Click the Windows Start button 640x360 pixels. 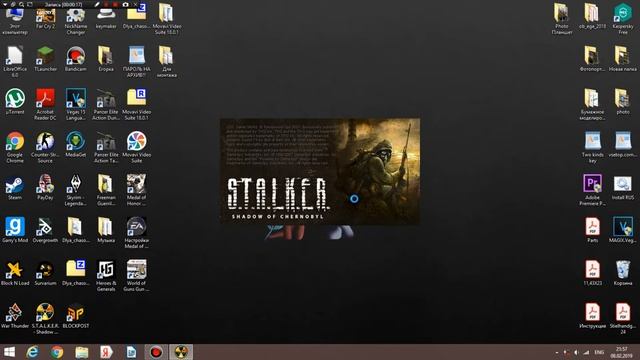click(9, 352)
